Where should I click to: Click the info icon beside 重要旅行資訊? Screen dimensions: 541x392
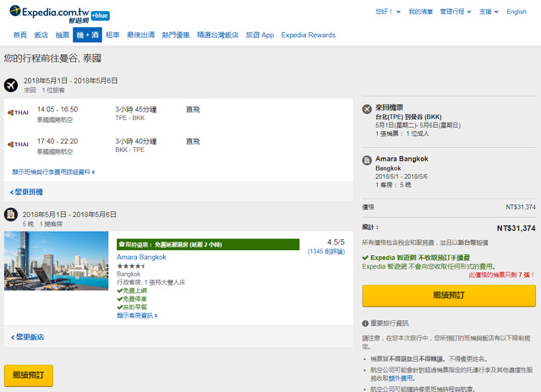365,324
